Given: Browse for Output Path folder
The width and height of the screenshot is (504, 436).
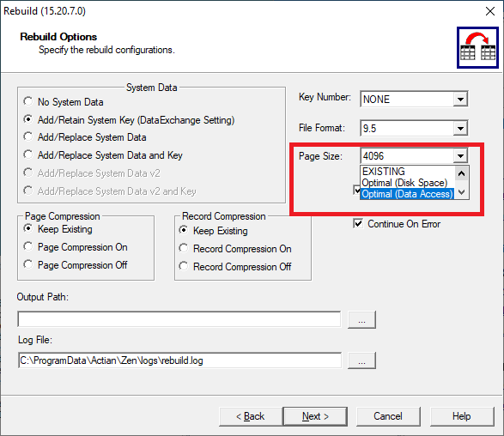Looking at the screenshot, I should click(361, 319).
